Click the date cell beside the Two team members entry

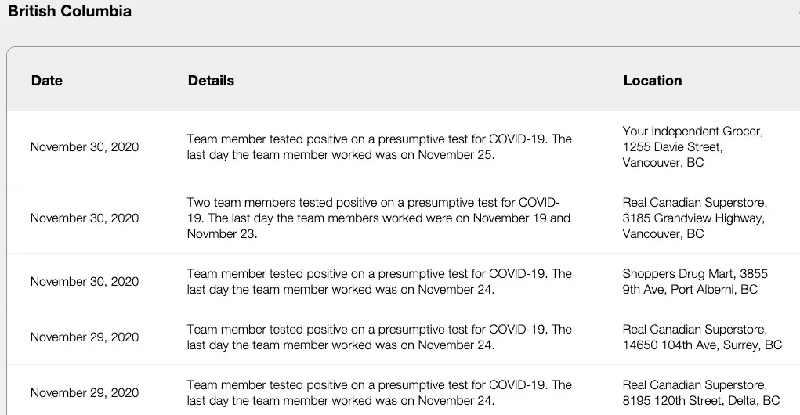pos(84,218)
